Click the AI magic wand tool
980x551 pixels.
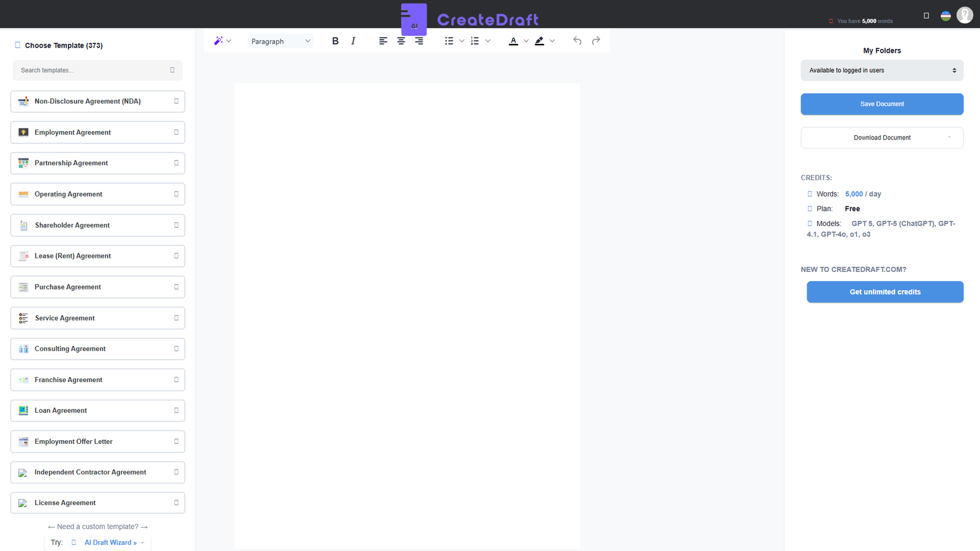click(218, 41)
